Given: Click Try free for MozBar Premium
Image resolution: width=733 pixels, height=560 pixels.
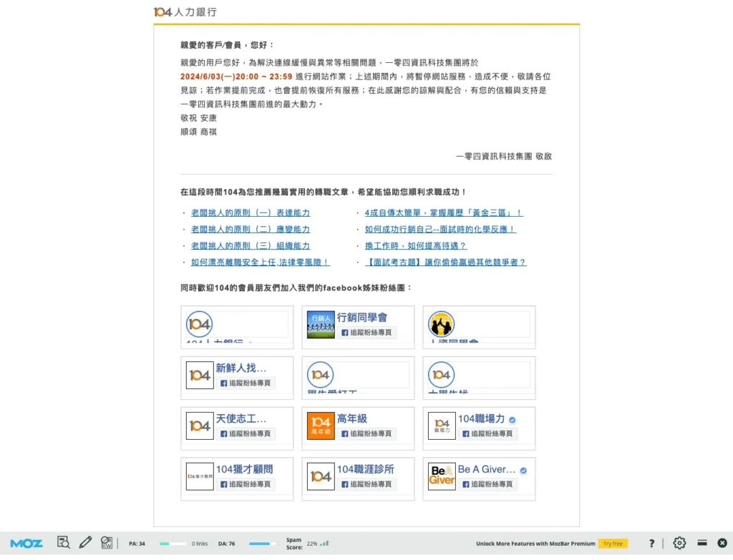Looking at the screenshot, I should (x=613, y=544).
